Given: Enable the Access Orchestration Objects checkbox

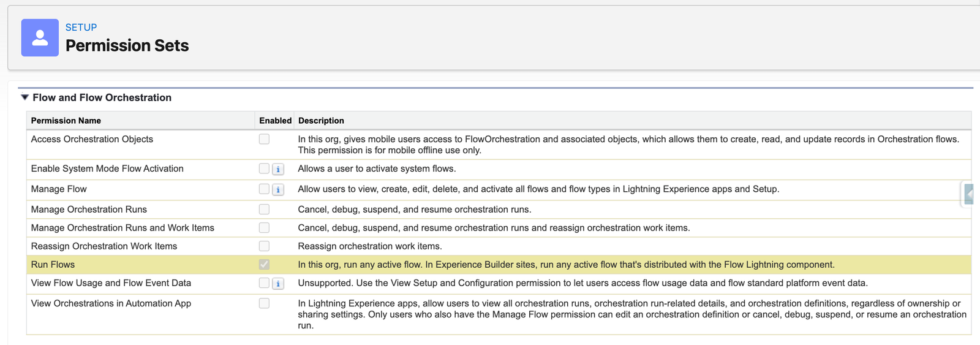Looking at the screenshot, I should tap(264, 139).
